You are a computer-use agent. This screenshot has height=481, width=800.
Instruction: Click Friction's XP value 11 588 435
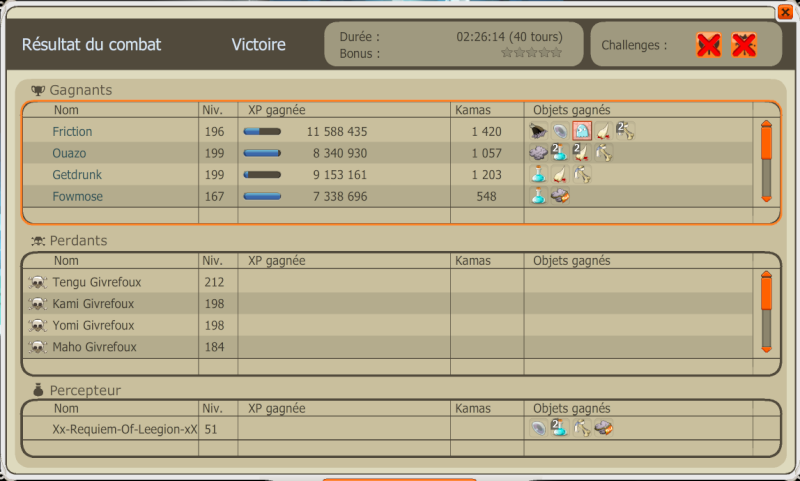pos(337,132)
